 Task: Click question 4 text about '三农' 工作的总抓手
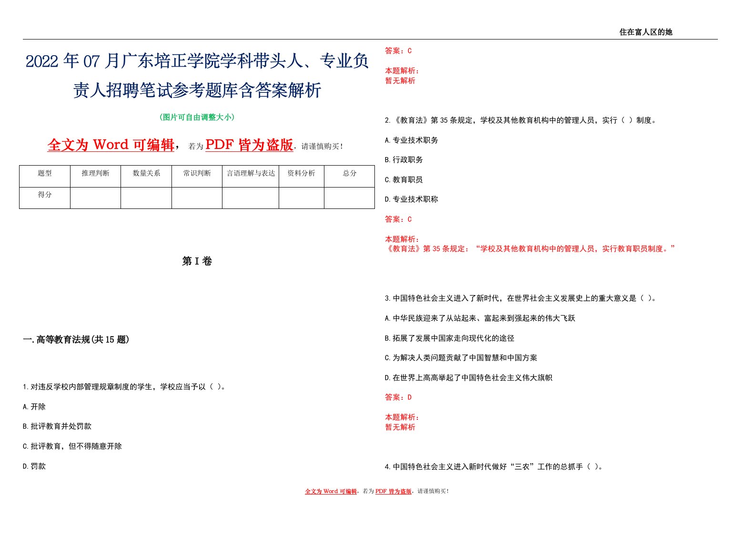[x=494, y=467]
